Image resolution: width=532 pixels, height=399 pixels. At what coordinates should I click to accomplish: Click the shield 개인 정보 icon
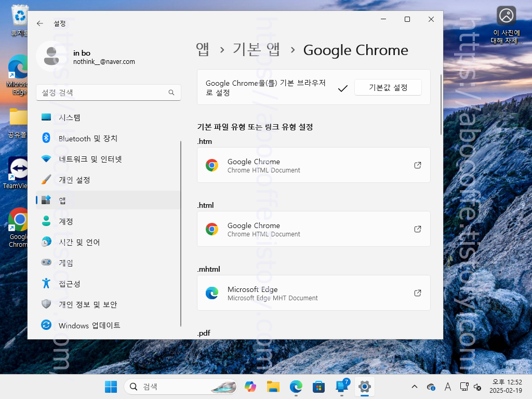click(x=46, y=303)
